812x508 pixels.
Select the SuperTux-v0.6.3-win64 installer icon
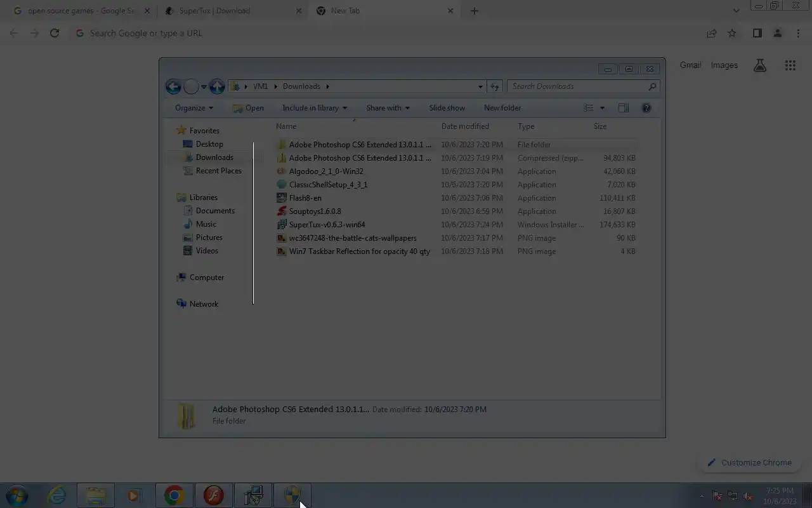pyautogui.click(x=282, y=225)
